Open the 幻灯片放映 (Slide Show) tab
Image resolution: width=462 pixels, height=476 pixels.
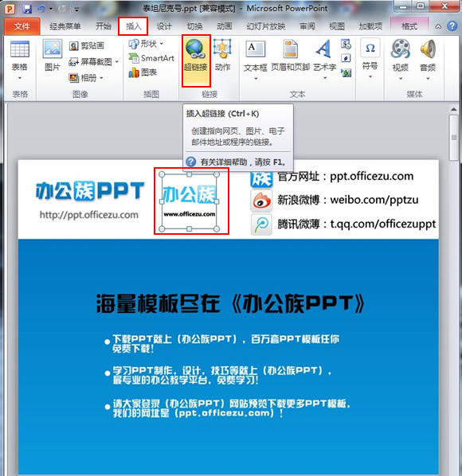[x=266, y=26]
